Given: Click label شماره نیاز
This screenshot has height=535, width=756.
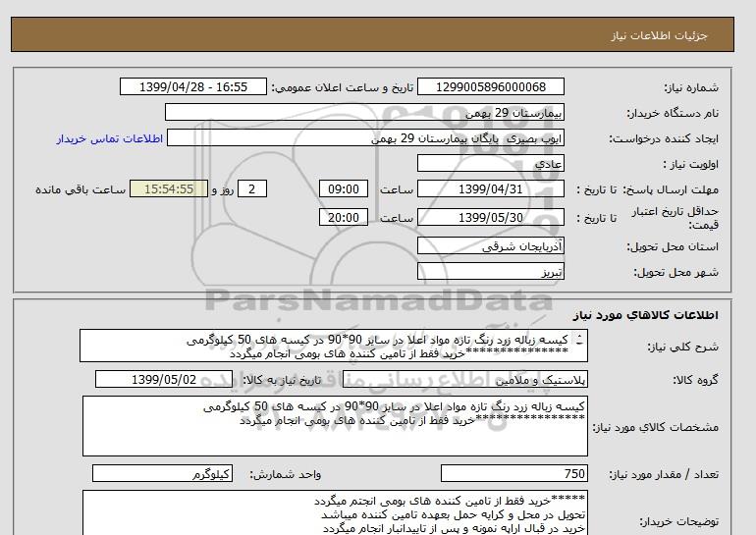Looking at the screenshot, I should (x=691, y=87).
